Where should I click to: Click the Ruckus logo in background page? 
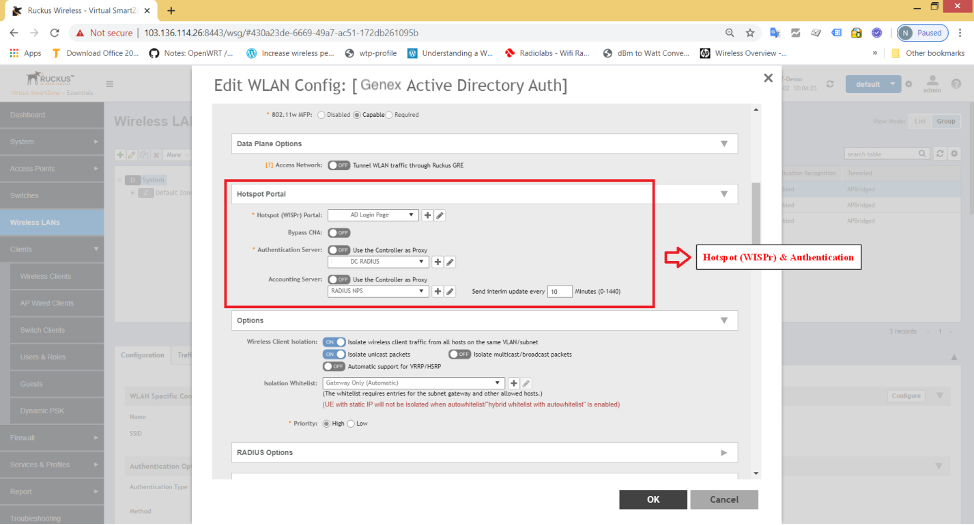click(51, 79)
